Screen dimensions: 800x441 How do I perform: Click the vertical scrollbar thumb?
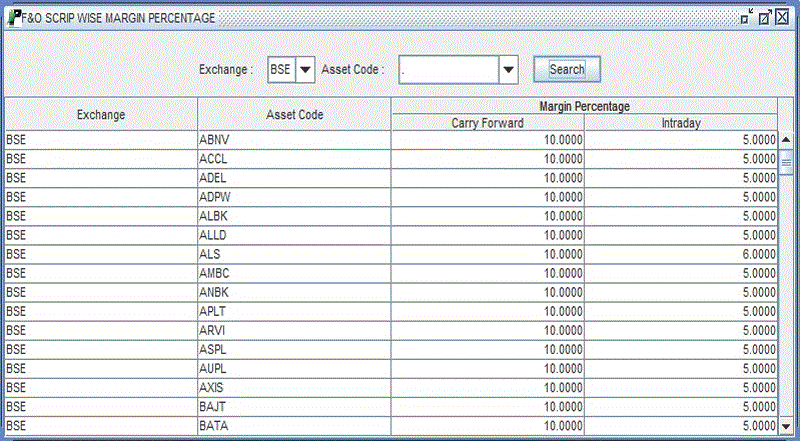(x=785, y=161)
